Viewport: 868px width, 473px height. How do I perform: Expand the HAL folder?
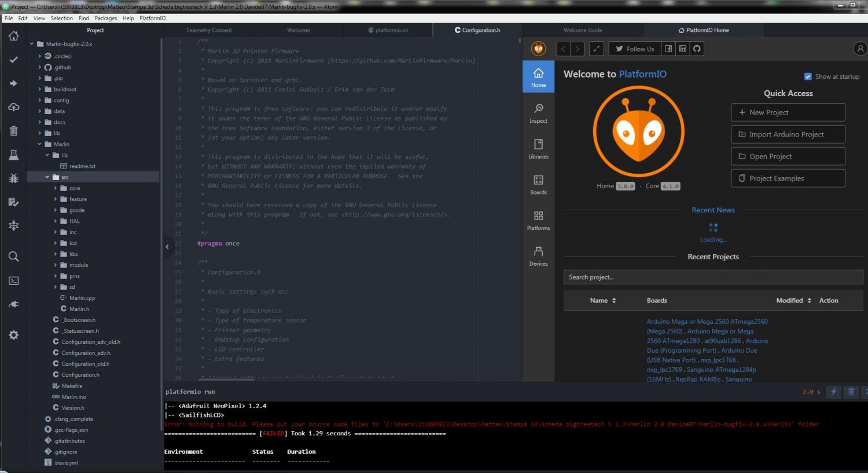(56, 221)
